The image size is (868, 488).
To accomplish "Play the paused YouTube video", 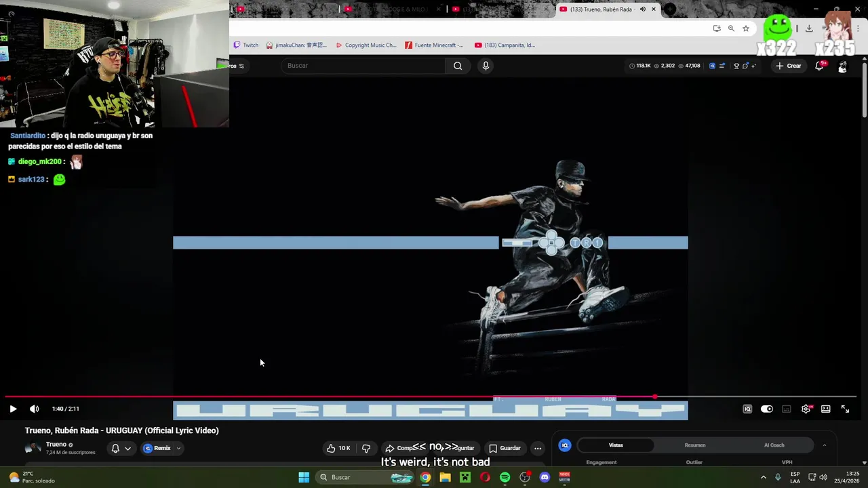I will coord(13,409).
